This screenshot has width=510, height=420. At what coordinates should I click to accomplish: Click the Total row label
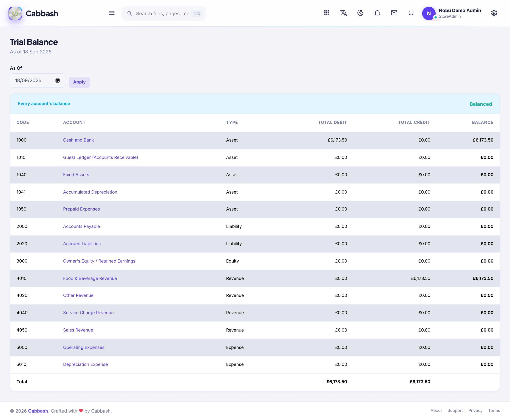[x=22, y=382]
